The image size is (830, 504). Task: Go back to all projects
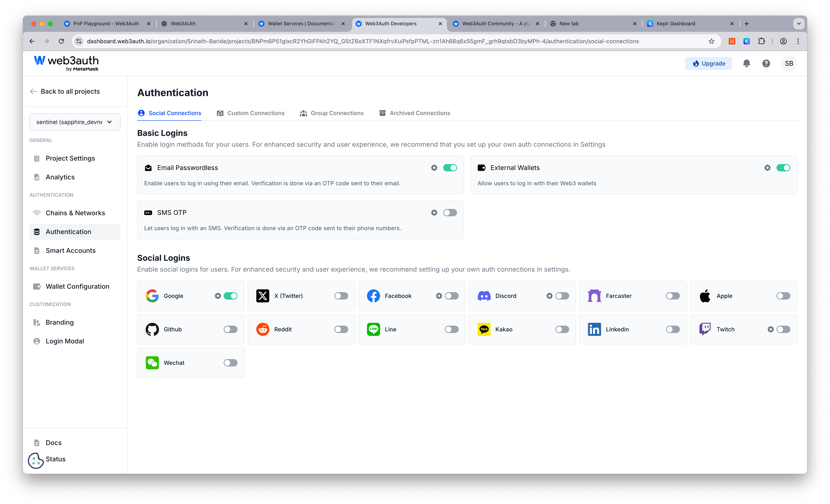[x=65, y=91]
